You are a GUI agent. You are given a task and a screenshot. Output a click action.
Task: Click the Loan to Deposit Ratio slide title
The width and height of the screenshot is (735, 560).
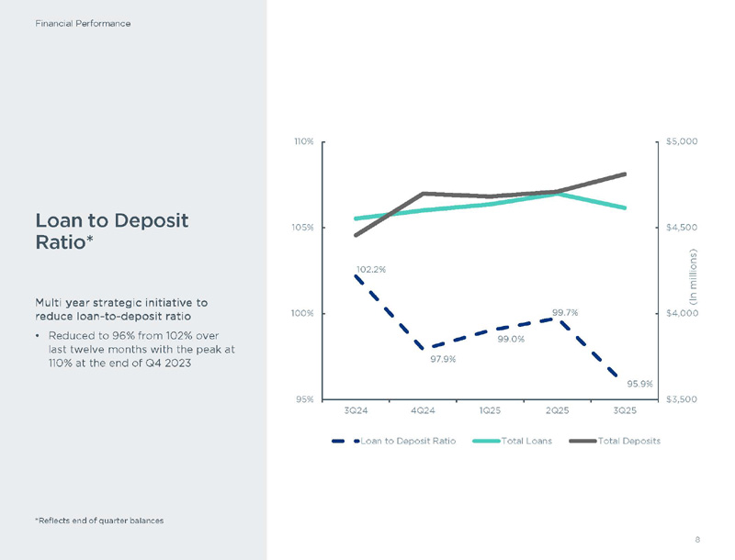tap(111, 230)
